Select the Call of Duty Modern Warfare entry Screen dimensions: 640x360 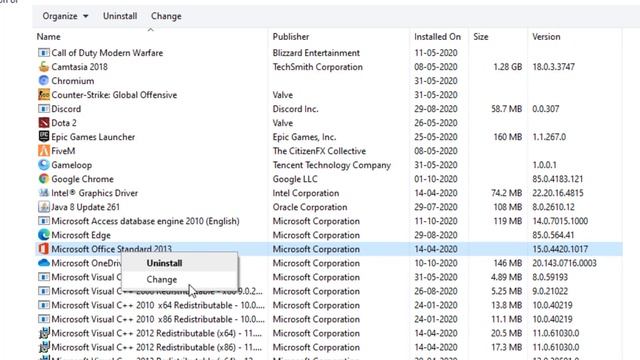[x=107, y=53]
